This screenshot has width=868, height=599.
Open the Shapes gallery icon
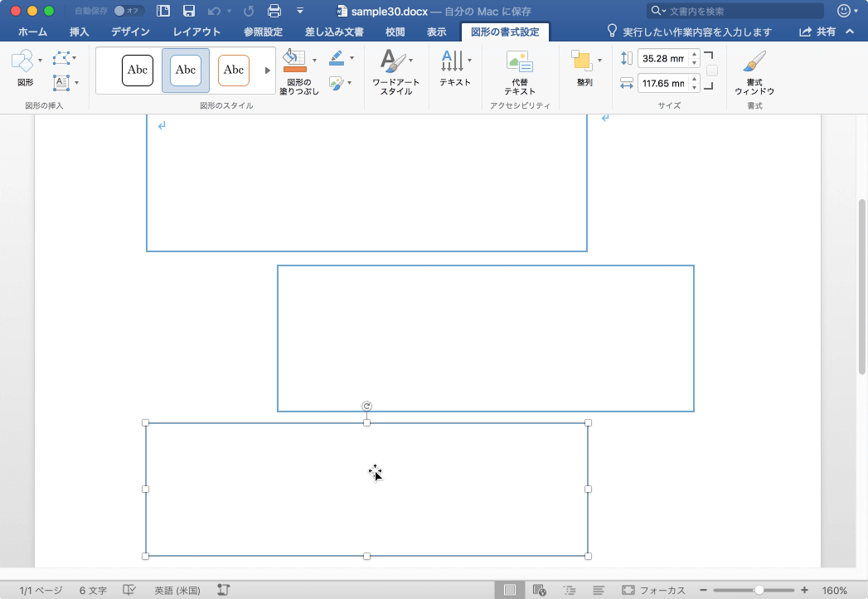pos(22,60)
